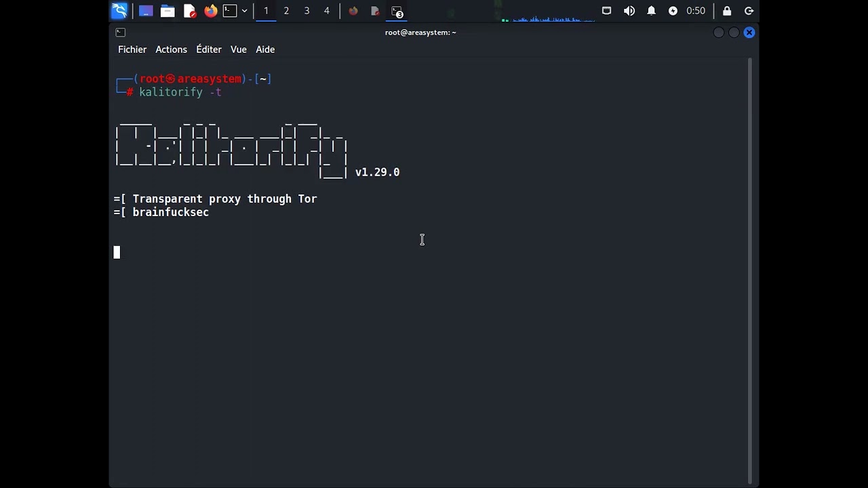Viewport: 868px width, 488px height.
Task: Switch to workspace 3
Action: coord(307,11)
